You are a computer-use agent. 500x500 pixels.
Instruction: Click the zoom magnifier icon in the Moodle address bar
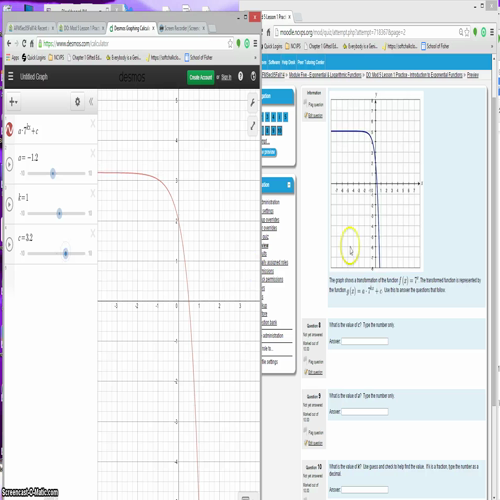point(461,32)
